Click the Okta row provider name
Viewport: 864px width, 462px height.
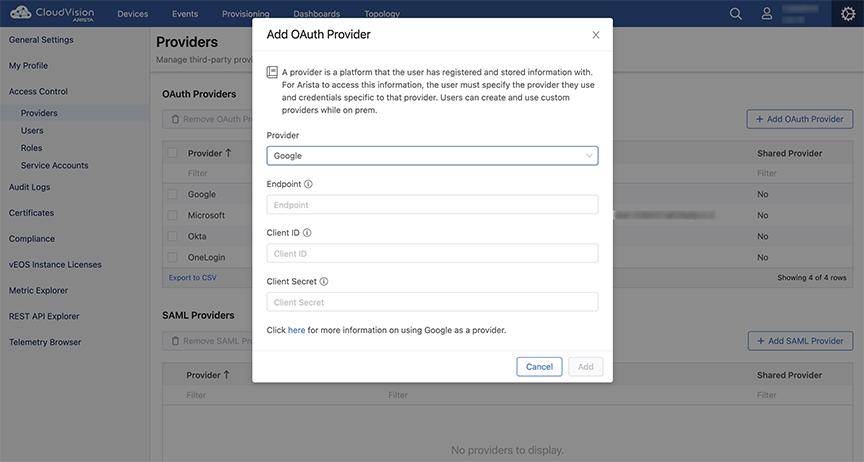tap(197, 237)
